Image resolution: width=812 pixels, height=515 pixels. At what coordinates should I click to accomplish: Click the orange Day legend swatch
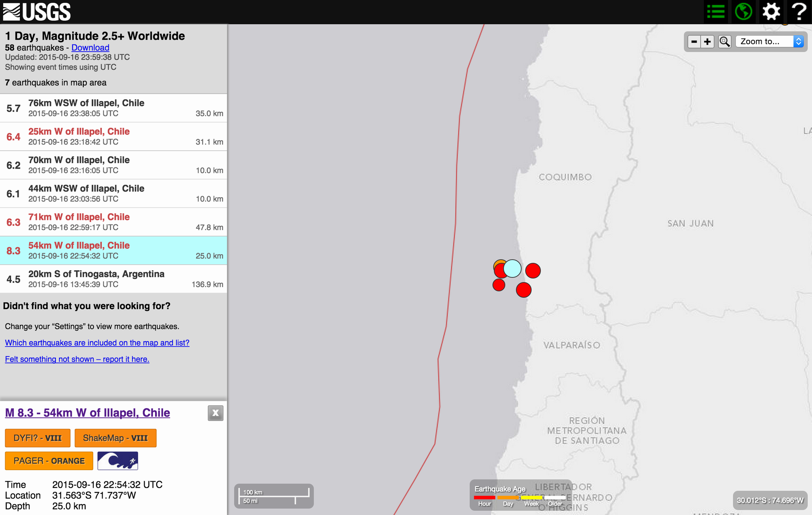508,498
